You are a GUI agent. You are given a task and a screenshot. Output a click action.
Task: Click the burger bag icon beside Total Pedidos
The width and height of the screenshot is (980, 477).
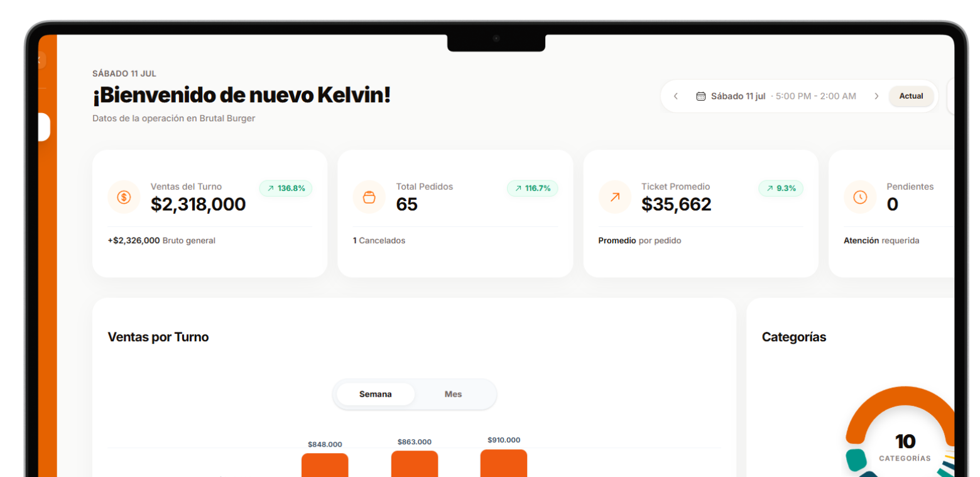[369, 197]
